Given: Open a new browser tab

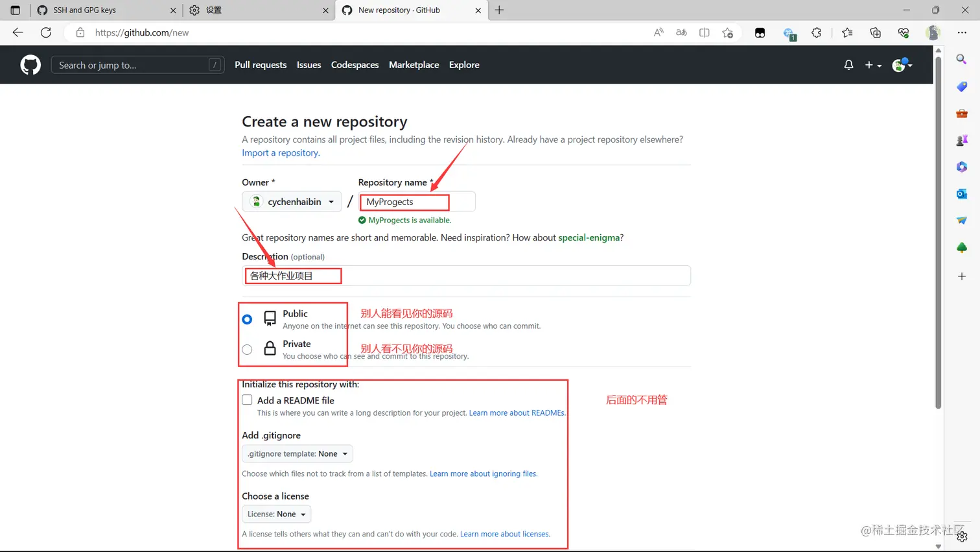Looking at the screenshot, I should tap(499, 10).
